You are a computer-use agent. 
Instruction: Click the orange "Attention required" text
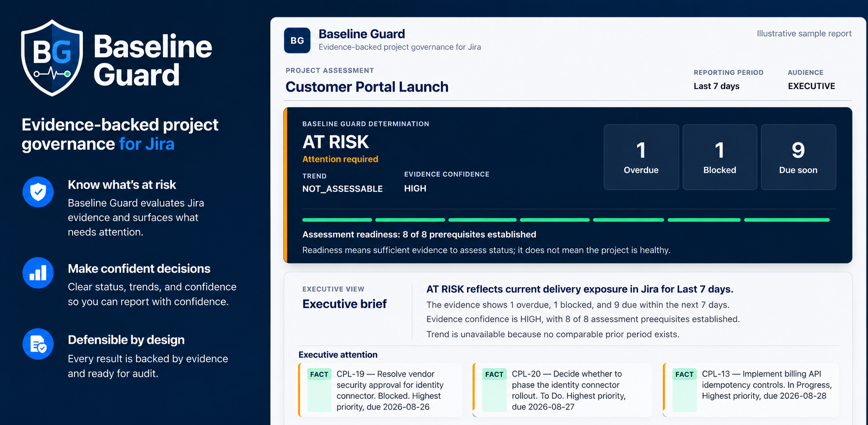click(x=340, y=159)
